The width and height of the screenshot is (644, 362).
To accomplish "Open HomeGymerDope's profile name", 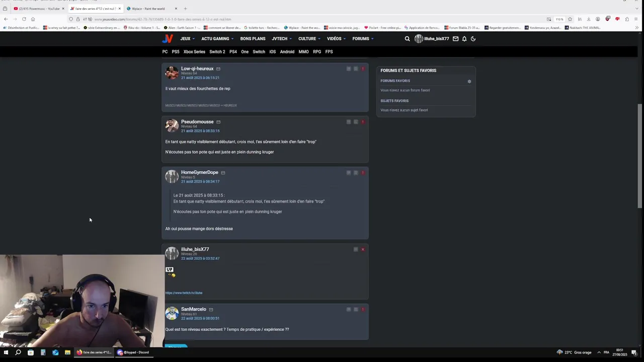I will (200, 172).
